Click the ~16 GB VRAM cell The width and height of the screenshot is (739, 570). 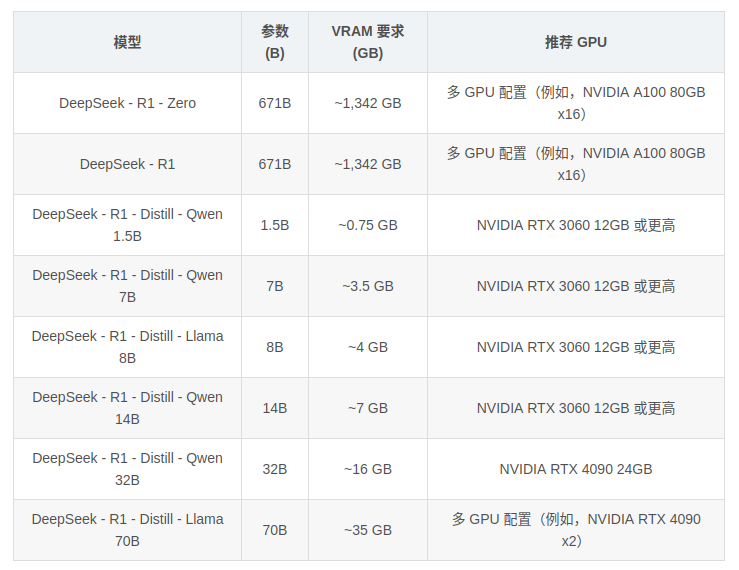tap(368, 469)
